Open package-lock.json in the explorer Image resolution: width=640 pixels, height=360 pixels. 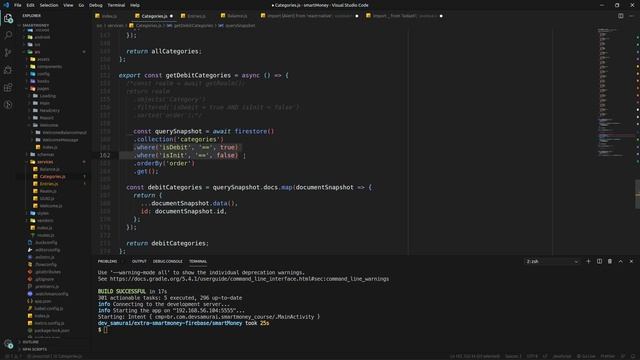pos(52,331)
